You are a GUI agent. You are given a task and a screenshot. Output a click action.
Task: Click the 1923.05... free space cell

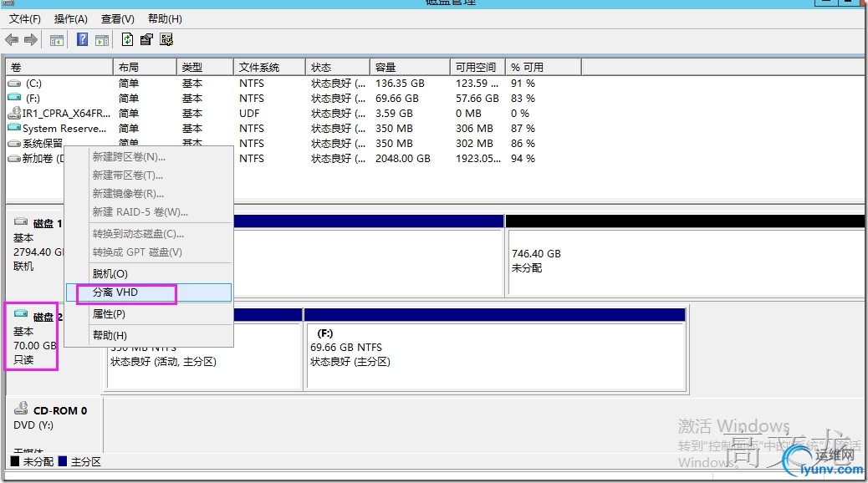tap(478, 158)
